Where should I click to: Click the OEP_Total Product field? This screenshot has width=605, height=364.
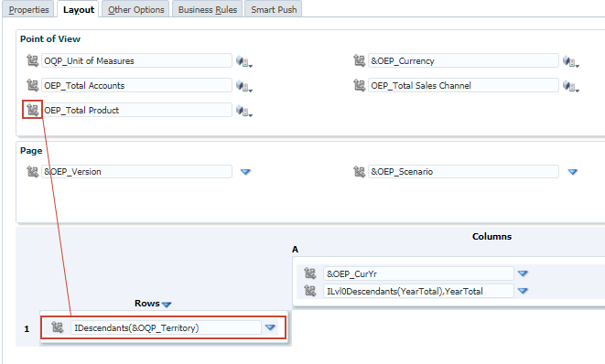(x=137, y=110)
